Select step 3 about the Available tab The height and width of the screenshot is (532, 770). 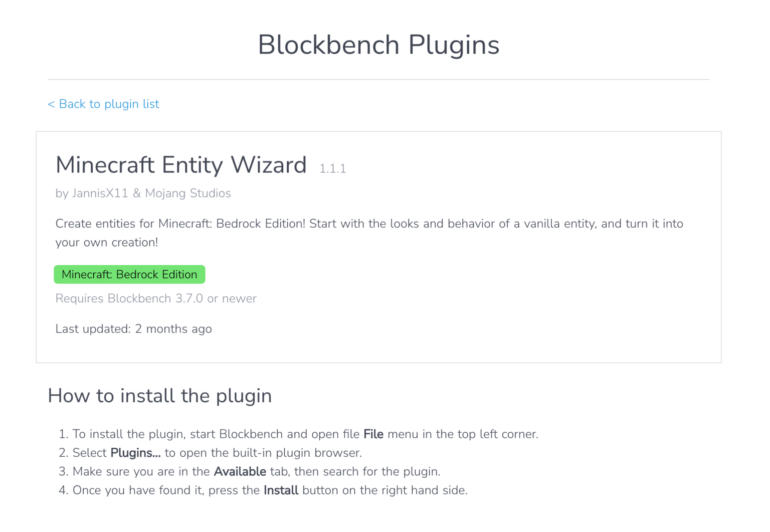[256, 471]
